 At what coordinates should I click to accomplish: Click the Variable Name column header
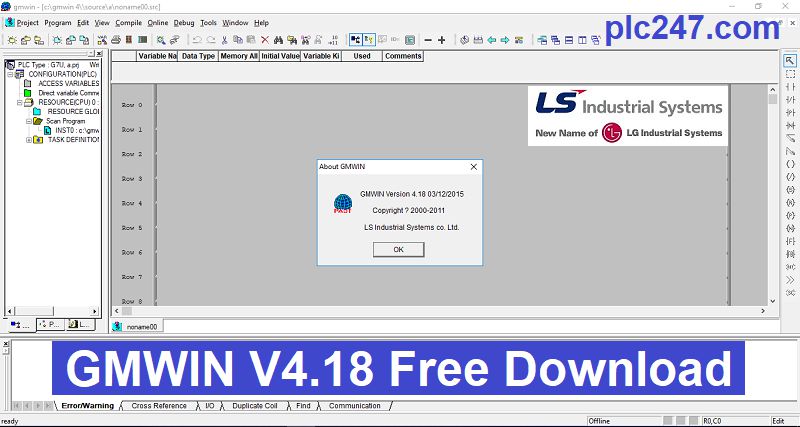(157, 56)
